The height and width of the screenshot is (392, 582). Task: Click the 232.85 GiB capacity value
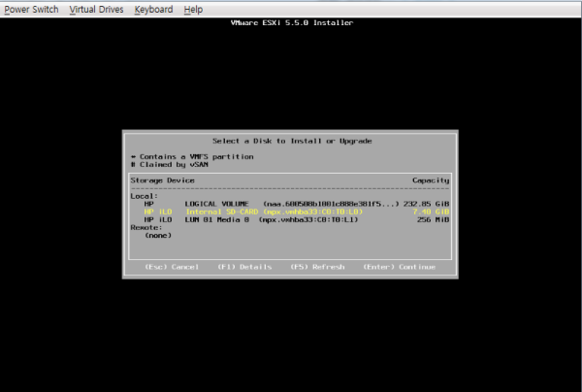[x=427, y=204]
